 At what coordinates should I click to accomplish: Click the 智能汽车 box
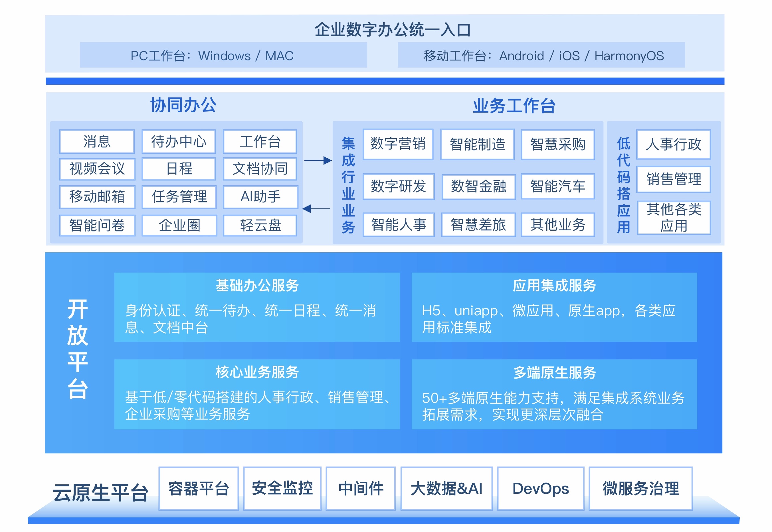tap(558, 186)
